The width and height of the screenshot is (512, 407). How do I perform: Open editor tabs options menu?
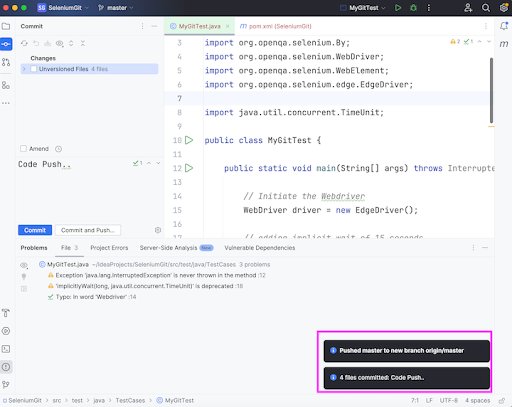click(486, 26)
